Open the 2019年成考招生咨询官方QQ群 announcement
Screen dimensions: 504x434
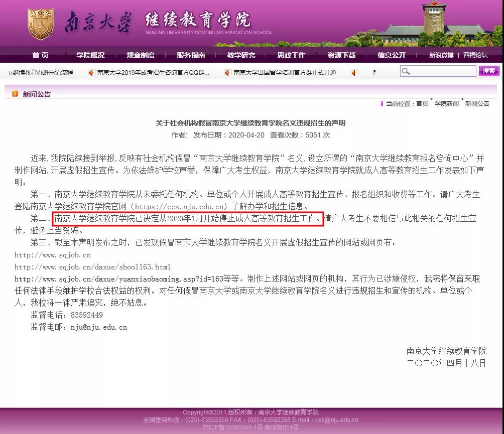[x=153, y=73]
